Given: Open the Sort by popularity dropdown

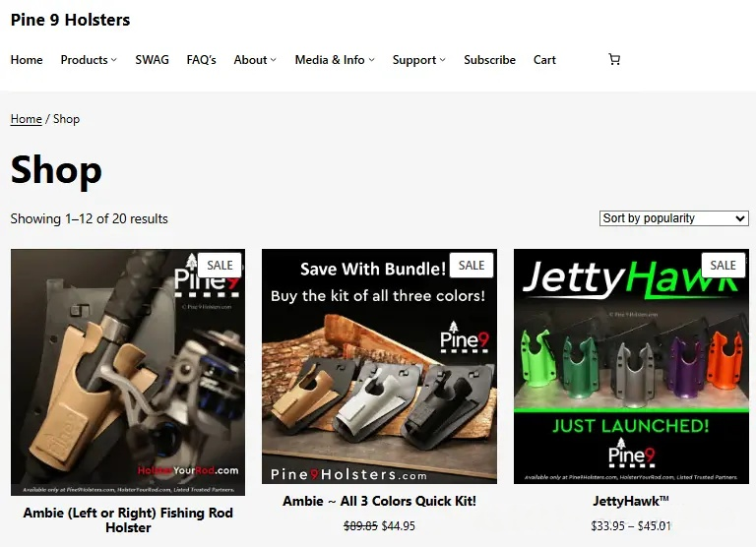Looking at the screenshot, I should coord(673,218).
